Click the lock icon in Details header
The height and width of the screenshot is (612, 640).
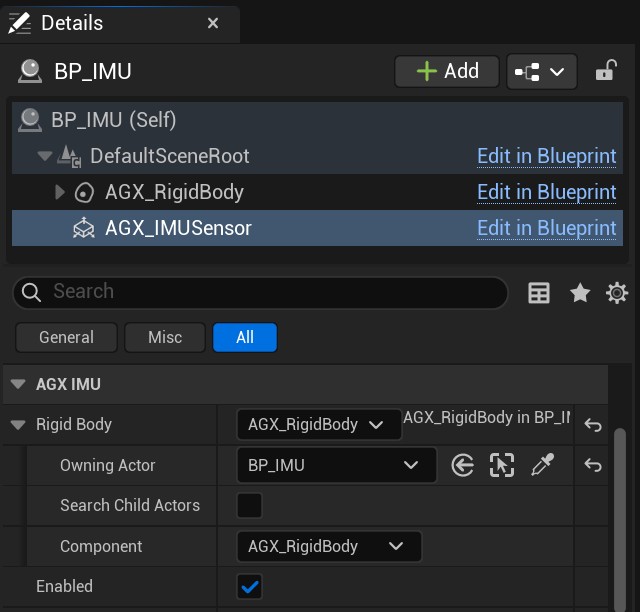pos(605,71)
